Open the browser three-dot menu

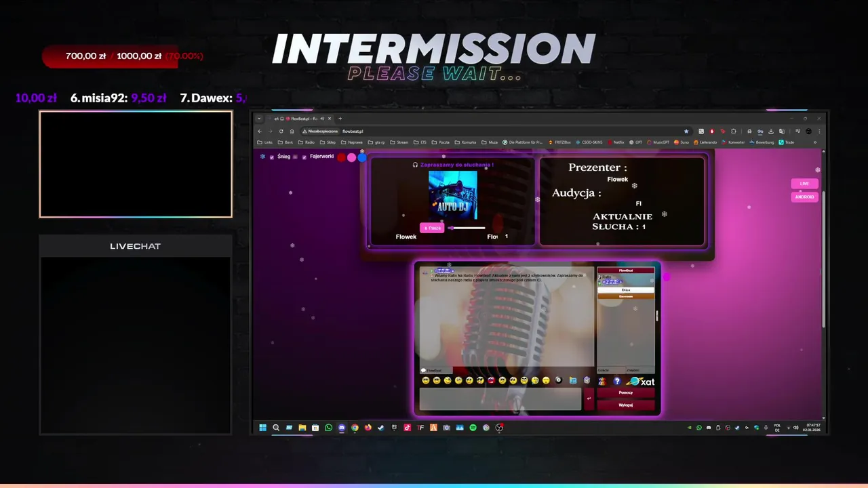[819, 131]
